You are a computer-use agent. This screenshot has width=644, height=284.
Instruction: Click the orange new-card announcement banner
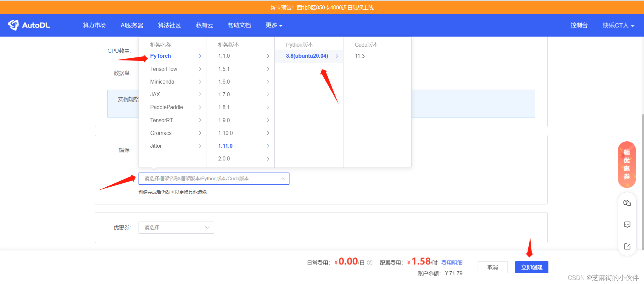(x=322, y=7)
